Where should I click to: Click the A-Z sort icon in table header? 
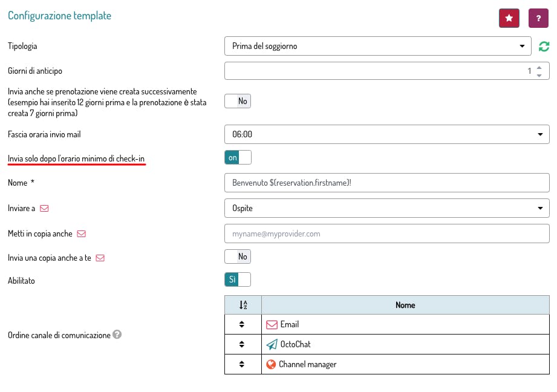[243, 305]
